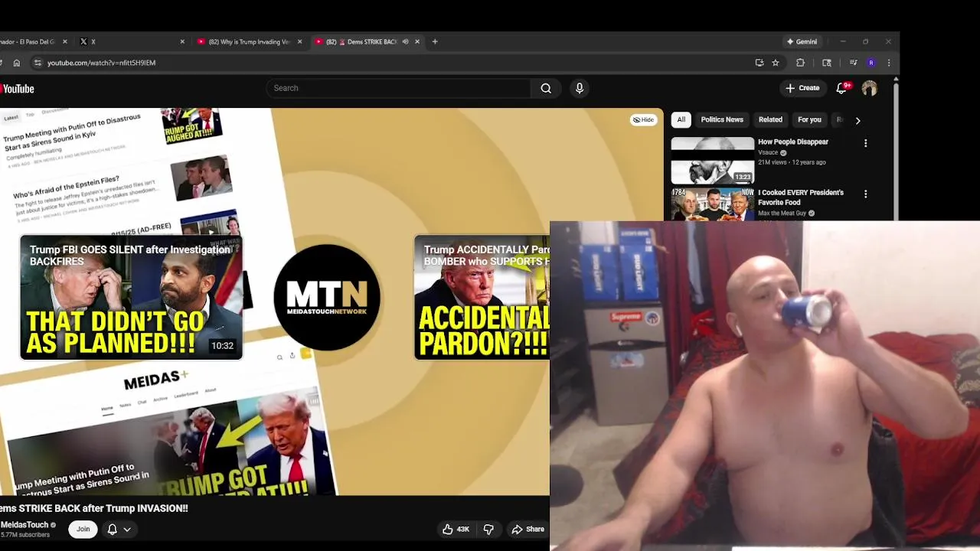Click the Chrome profile icon in toolbar
This screenshot has width=980, height=551.
[x=871, y=63]
